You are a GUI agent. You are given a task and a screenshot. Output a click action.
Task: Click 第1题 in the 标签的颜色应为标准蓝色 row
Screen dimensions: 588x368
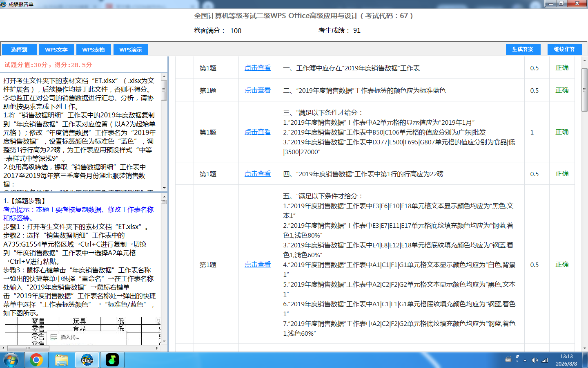tap(208, 90)
